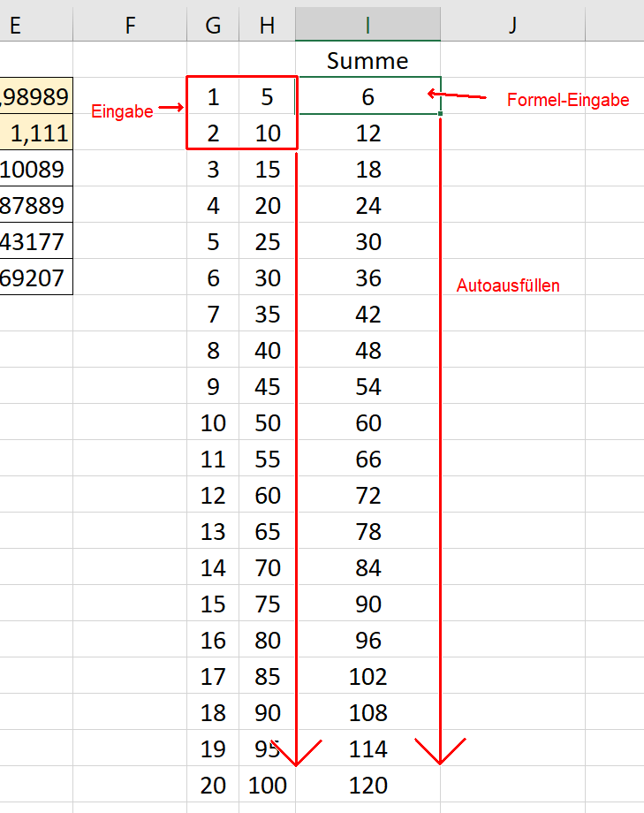Click the cell showing 36 in column I
The width and height of the screenshot is (644, 813).
coord(367,277)
